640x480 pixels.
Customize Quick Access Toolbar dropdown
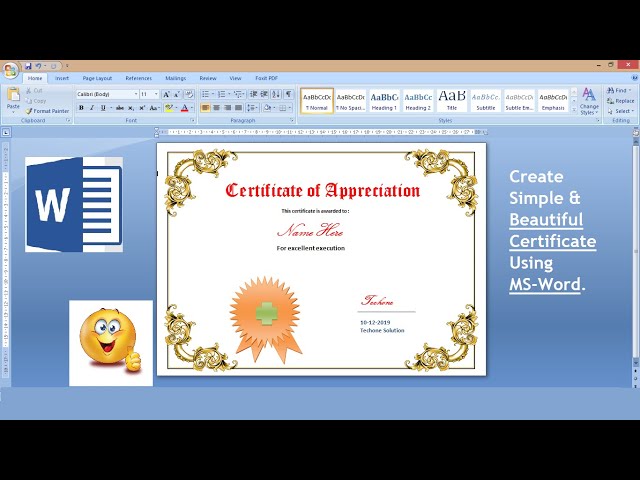pyautogui.click(x=67, y=66)
